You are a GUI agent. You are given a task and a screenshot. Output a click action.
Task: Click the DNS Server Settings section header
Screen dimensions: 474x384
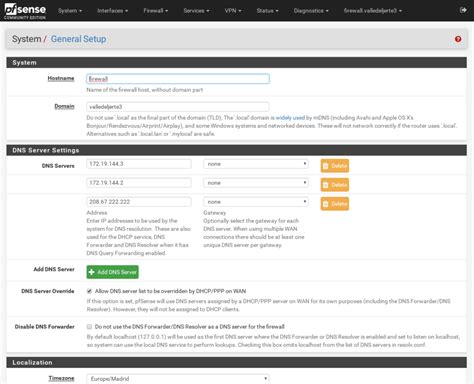click(236, 150)
